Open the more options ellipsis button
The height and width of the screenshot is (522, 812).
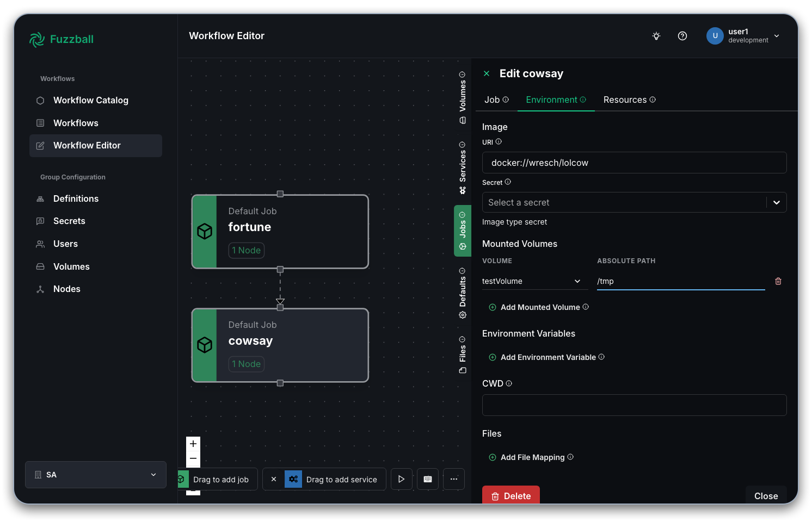coord(454,479)
